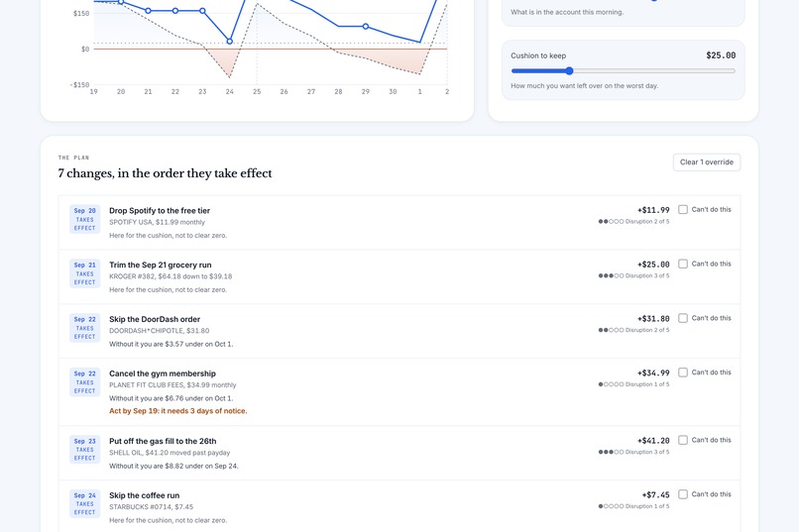Select chart data point on day 21
The height and width of the screenshot is (532, 799).
[x=149, y=11]
